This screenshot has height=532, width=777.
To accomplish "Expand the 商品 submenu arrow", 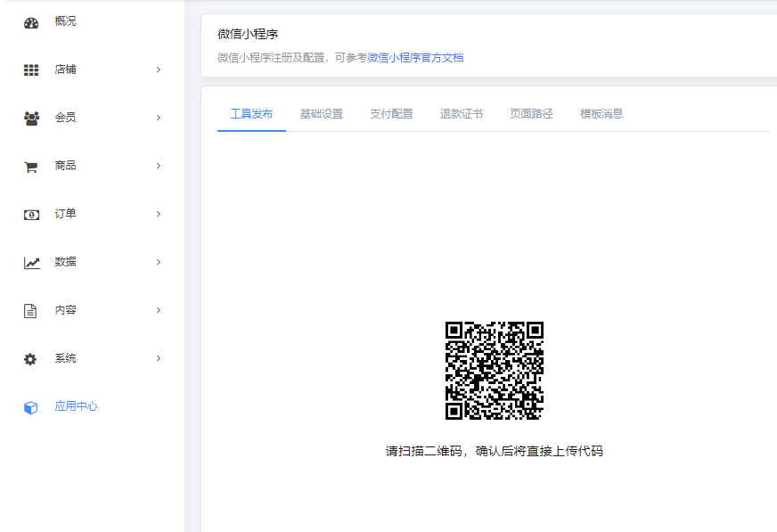I will click(159, 166).
